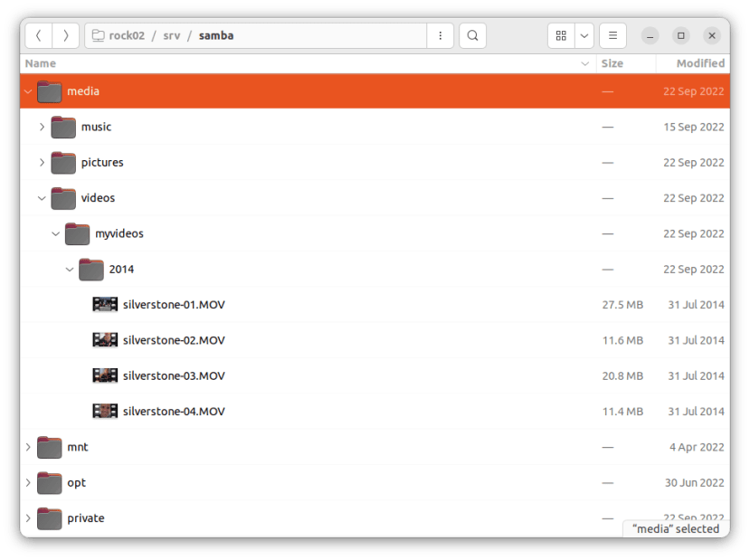This screenshot has height=560, width=750.
Task: Click silverstone-03.MOV video thumbnail
Action: 105,375
